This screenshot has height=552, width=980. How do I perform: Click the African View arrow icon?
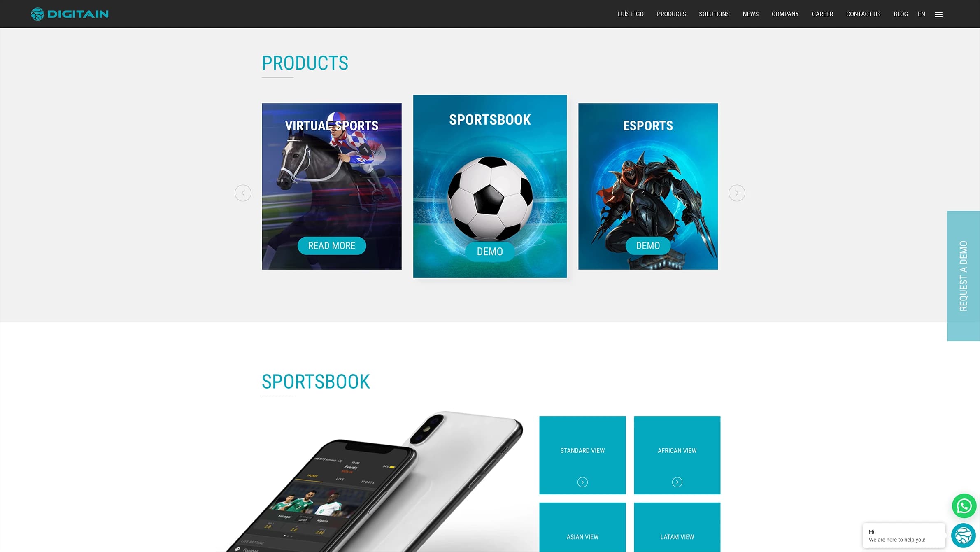(x=676, y=481)
